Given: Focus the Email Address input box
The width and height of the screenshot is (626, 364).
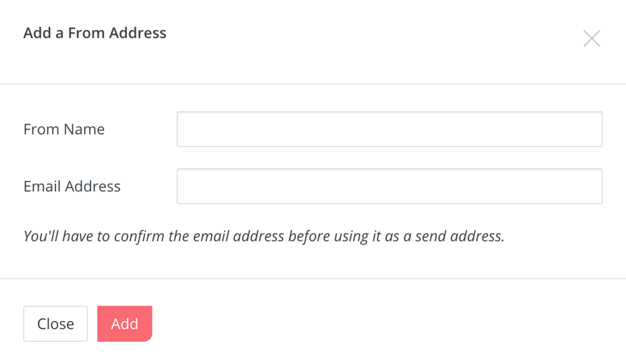Looking at the screenshot, I should click(389, 186).
